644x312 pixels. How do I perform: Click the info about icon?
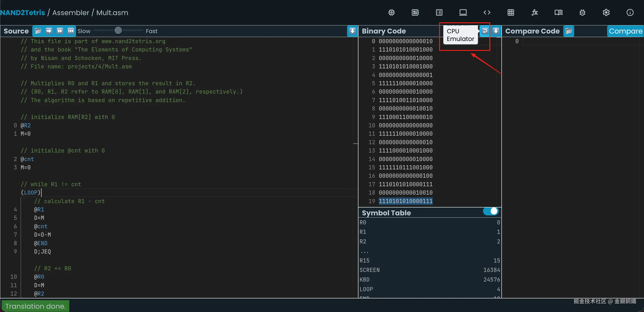point(630,12)
